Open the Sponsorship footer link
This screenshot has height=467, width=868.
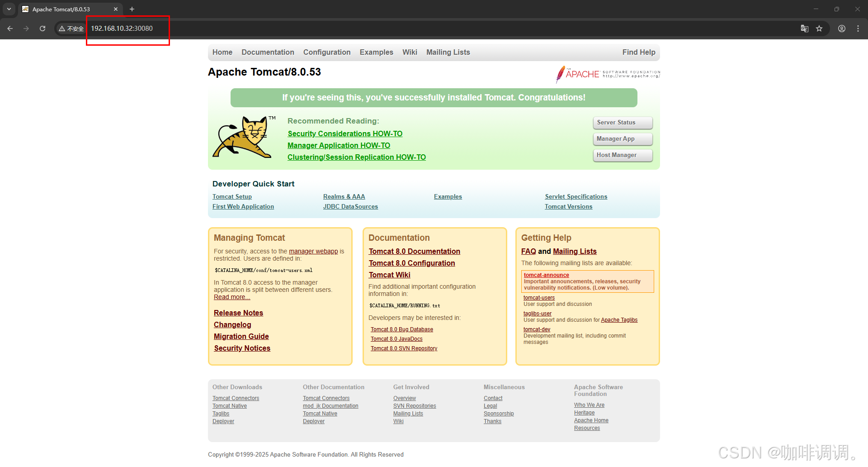499,414
